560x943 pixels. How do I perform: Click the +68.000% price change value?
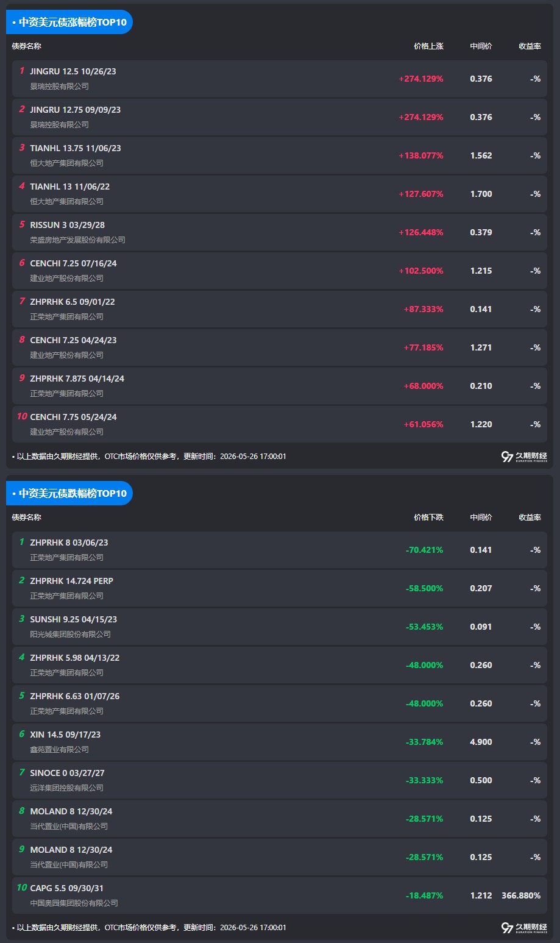[424, 386]
